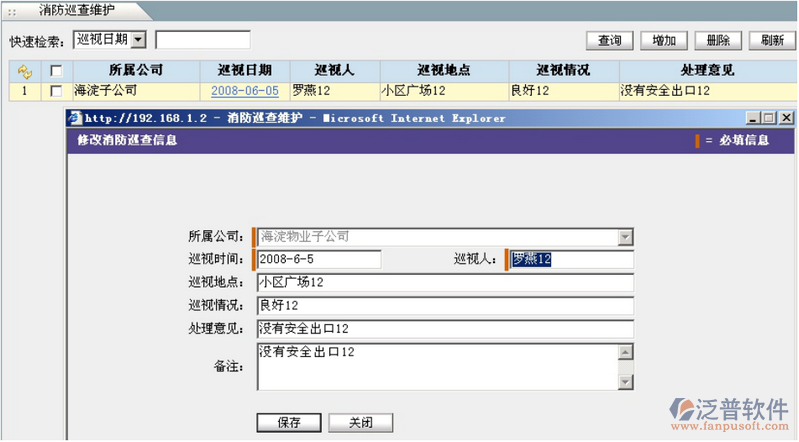This screenshot has height=442, width=799.
Task: Sort by the 巡视情况 column header
Action: pyautogui.click(x=564, y=71)
